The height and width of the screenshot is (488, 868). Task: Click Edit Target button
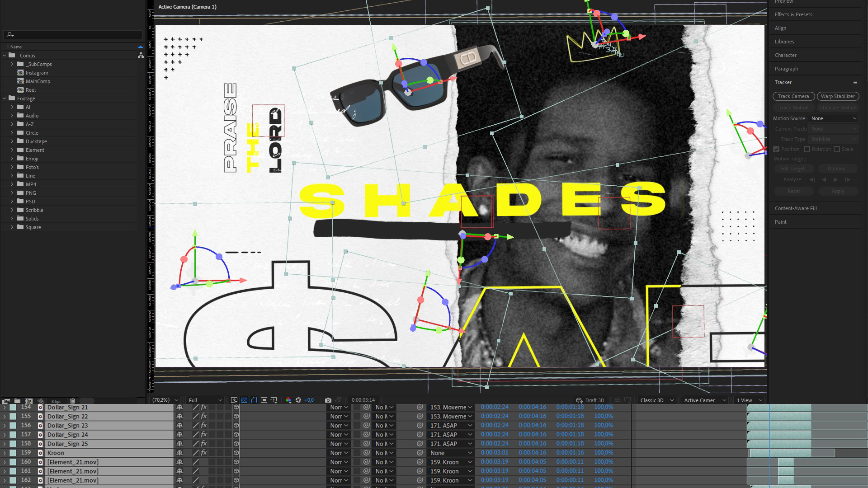(793, 169)
